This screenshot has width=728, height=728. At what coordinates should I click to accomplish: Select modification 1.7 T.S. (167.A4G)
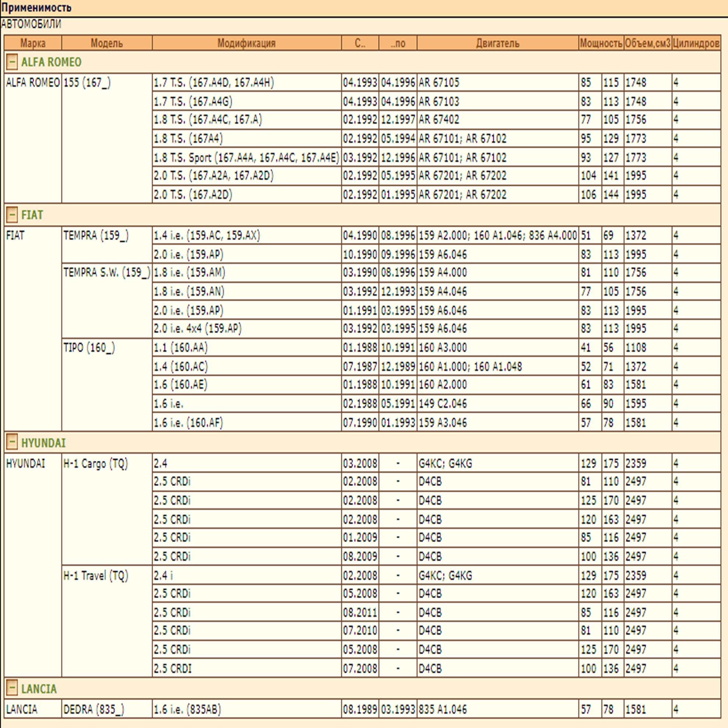pos(193,102)
